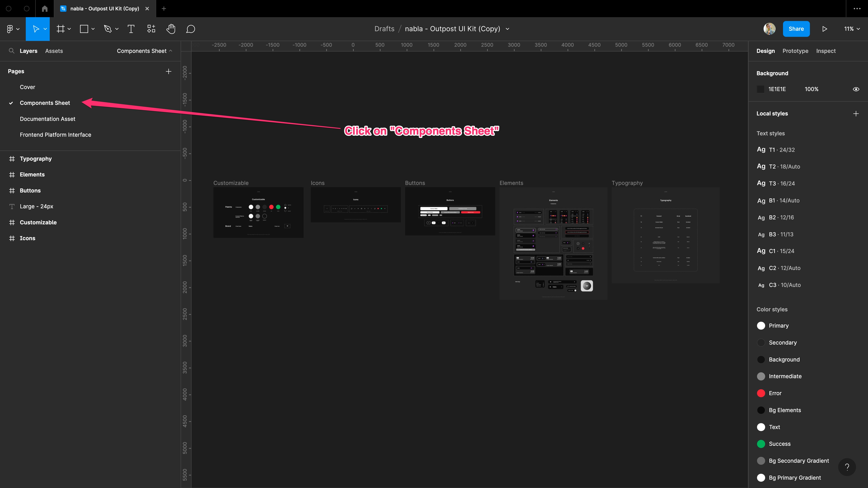Click the Share button

tap(797, 29)
